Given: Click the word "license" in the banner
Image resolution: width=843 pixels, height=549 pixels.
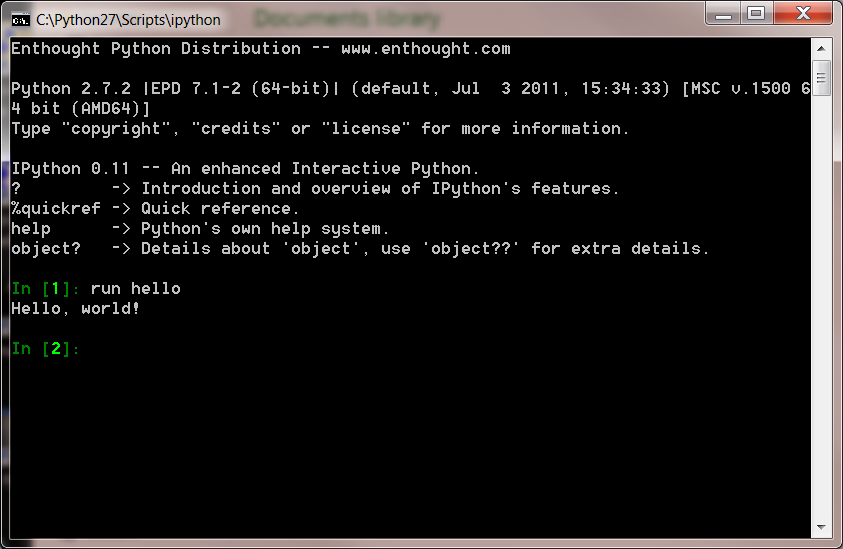Looking at the screenshot, I should point(366,129).
